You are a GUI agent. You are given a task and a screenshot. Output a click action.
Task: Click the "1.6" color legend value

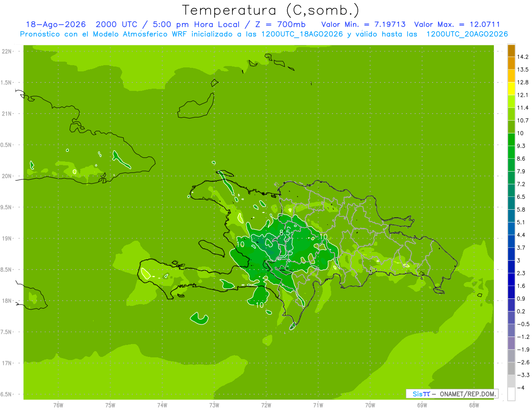coord(521,286)
